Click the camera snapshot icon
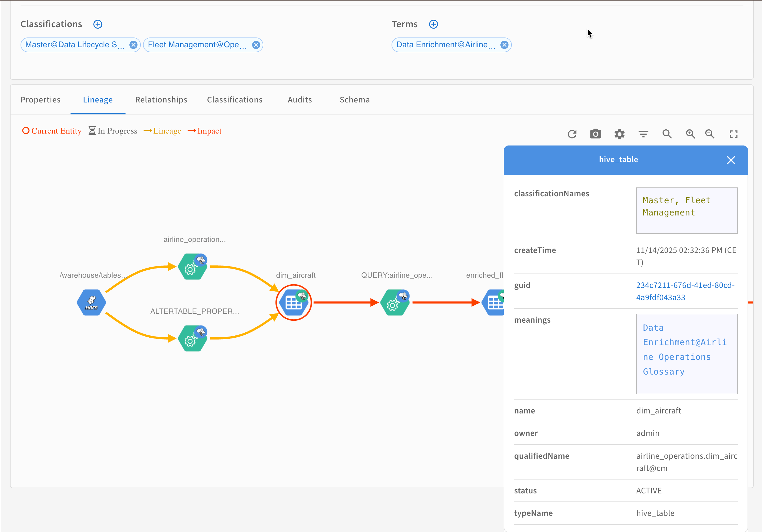Screen dimensions: 762x532 [595, 134]
